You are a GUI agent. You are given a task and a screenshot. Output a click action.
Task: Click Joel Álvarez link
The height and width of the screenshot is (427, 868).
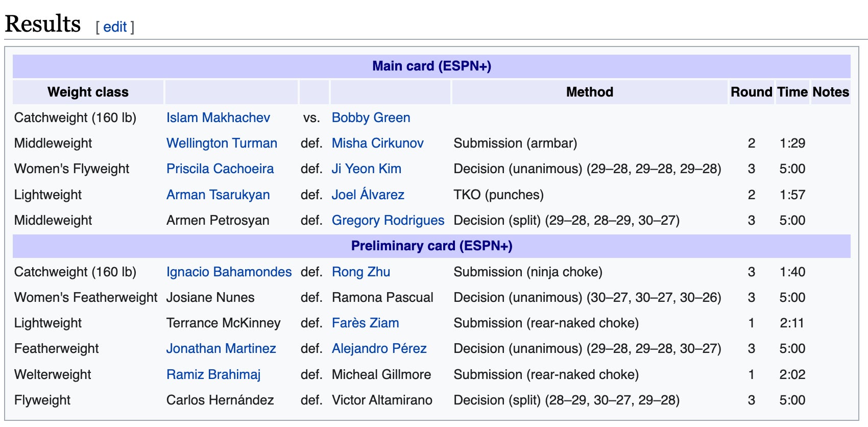368,195
